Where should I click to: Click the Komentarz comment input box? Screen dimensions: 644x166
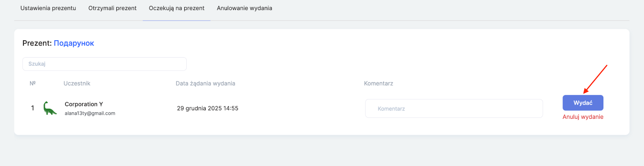pos(454,109)
